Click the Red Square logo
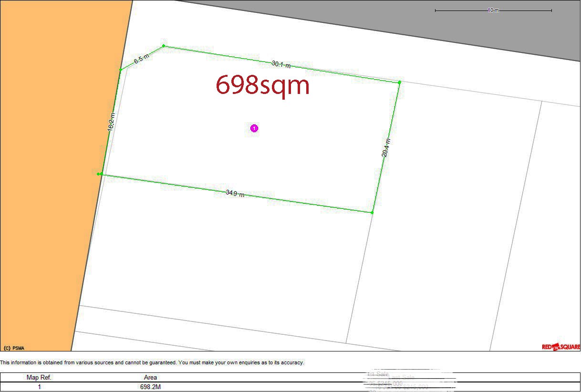 561,347
